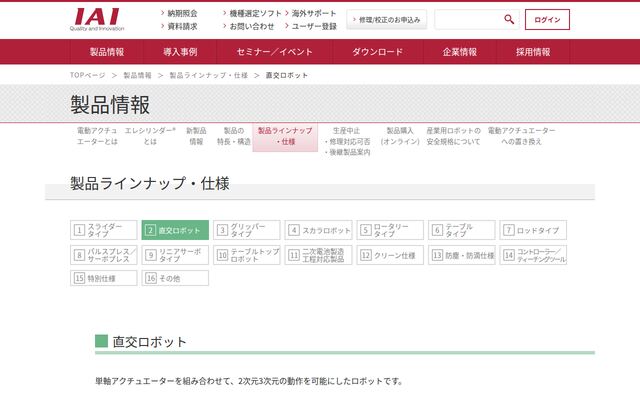Choose category 9 リニアサーボタイプ
This screenshot has height=400, width=640.
coord(175,255)
